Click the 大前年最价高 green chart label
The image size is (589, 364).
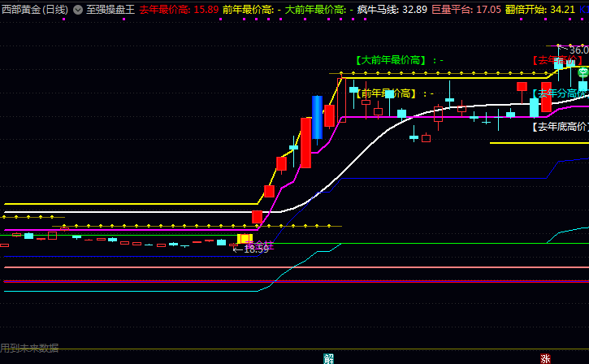[399, 60]
